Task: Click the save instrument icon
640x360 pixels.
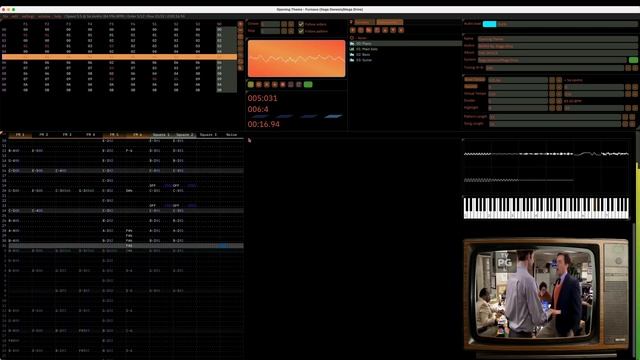Action: pos(377,30)
